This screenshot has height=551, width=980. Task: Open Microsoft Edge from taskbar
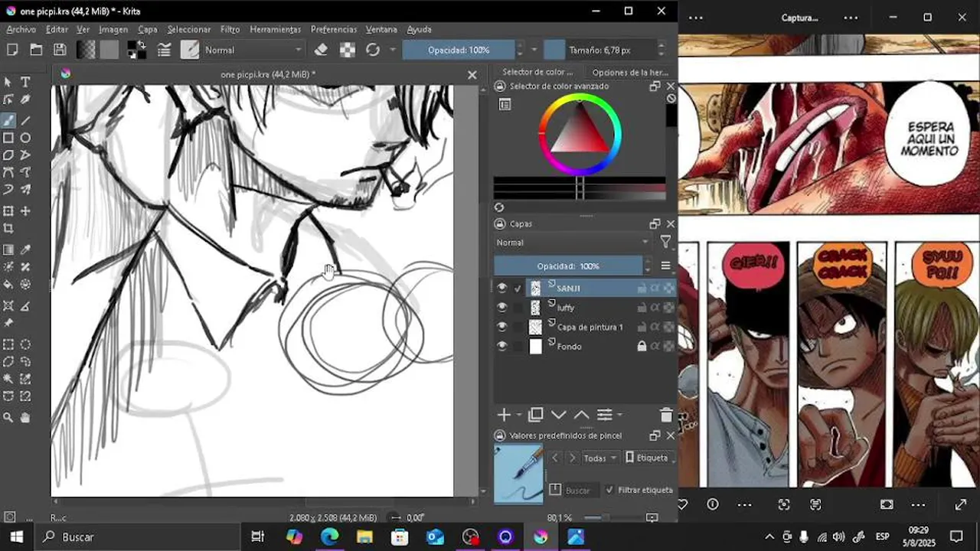329,536
